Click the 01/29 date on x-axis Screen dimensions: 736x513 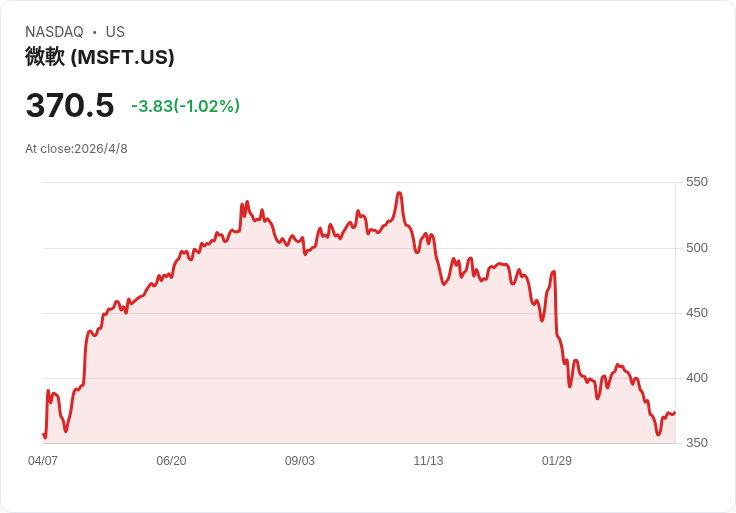coord(557,461)
